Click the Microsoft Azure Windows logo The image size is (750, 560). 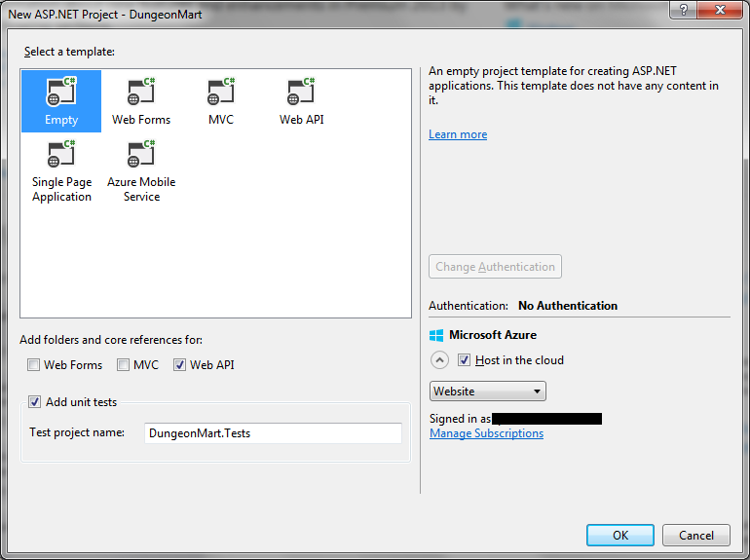436,335
